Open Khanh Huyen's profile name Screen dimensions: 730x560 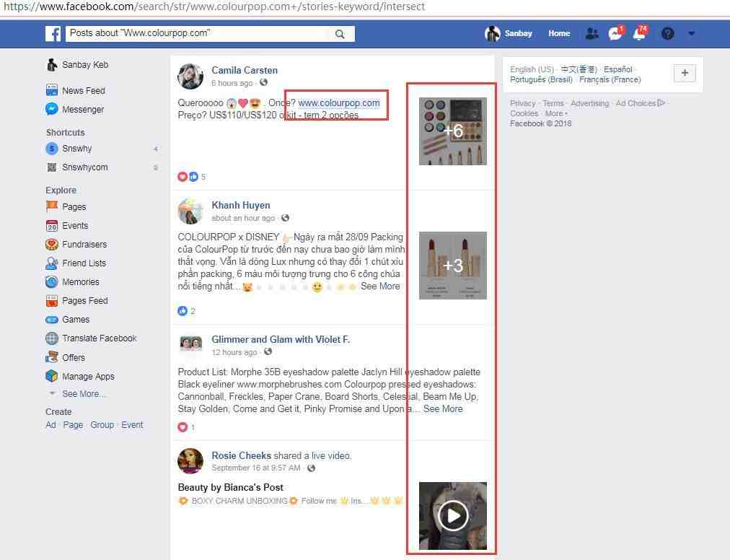click(x=241, y=206)
